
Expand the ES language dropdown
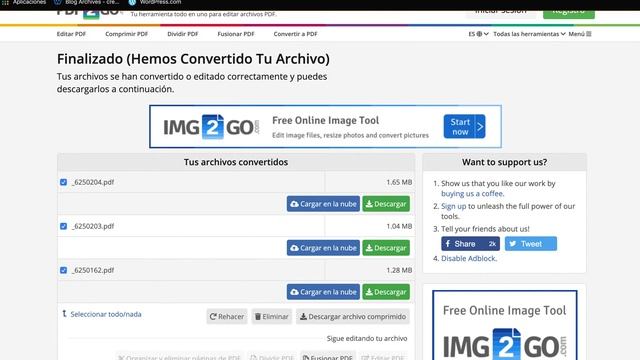pyautogui.click(x=478, y=34)
